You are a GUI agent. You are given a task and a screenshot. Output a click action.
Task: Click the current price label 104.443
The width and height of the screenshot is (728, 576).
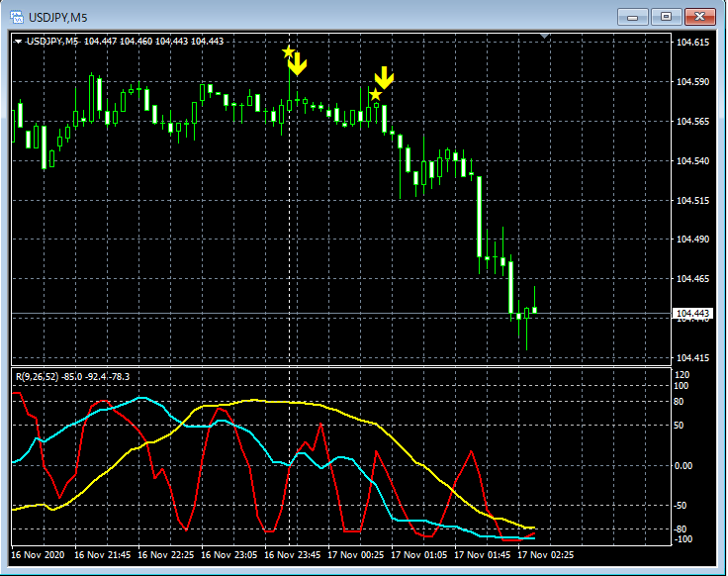[x=690, y=314]
